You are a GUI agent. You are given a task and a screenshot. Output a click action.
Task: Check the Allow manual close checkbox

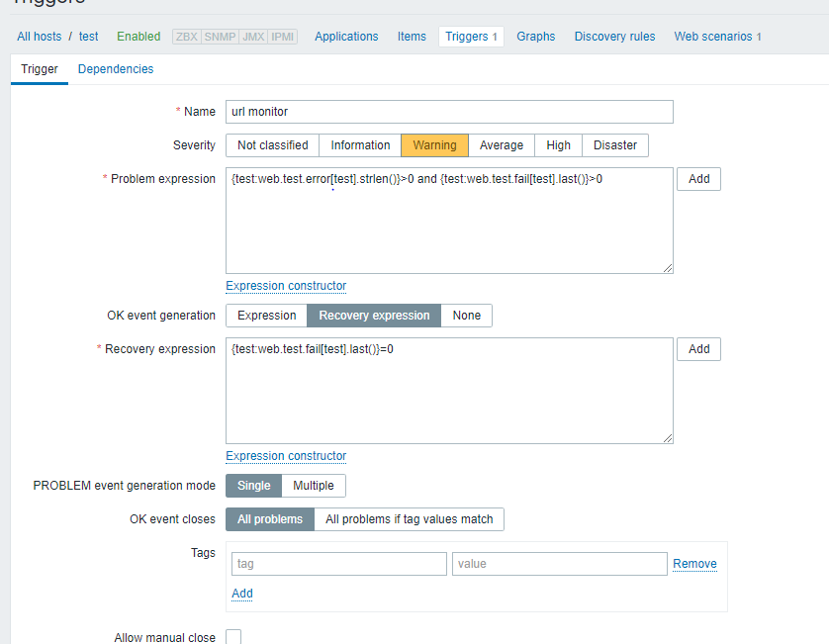coord(233,637)
